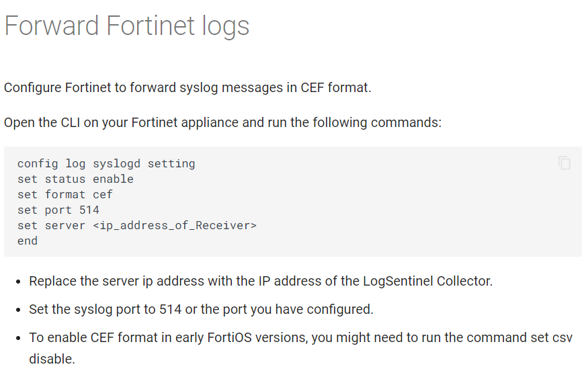This screenshot has width=588, height=377.
Task: Click the "Forward Fortinet logs" heading
Action: 127,26
